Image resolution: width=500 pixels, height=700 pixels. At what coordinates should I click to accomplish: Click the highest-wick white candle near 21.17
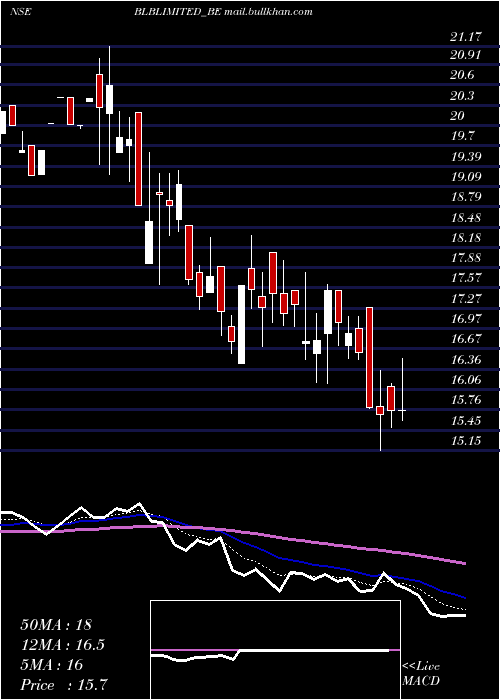pyautogui.click(x=109, y=99)
